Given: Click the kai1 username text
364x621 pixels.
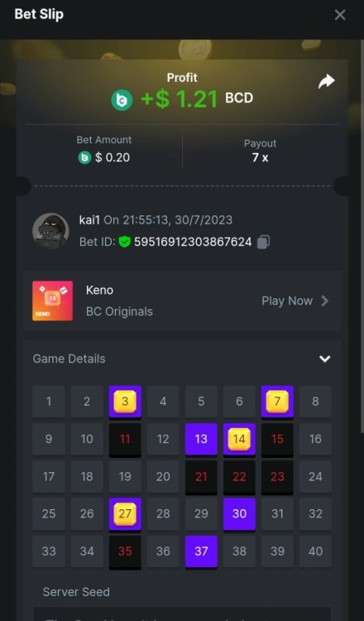Looking at the screenshot, I should [x=89, y=219].
